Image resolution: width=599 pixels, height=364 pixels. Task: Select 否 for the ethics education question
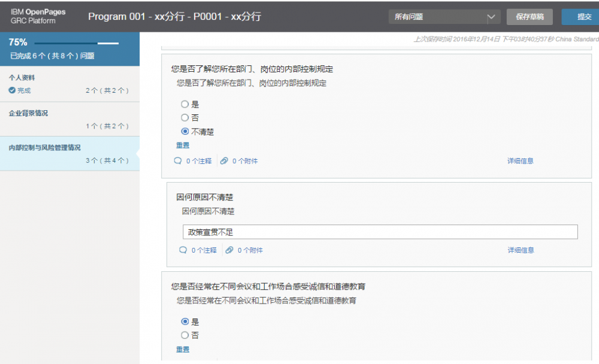tap(184, 335)
